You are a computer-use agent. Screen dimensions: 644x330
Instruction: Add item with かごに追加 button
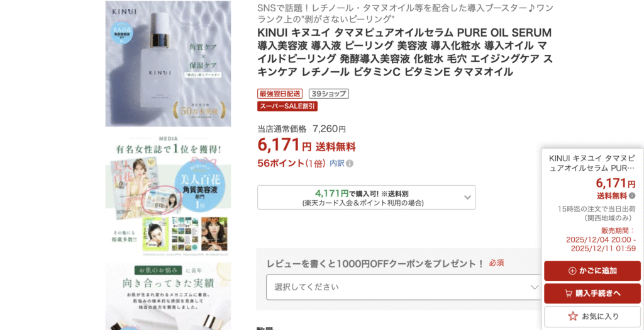point(592,271)
